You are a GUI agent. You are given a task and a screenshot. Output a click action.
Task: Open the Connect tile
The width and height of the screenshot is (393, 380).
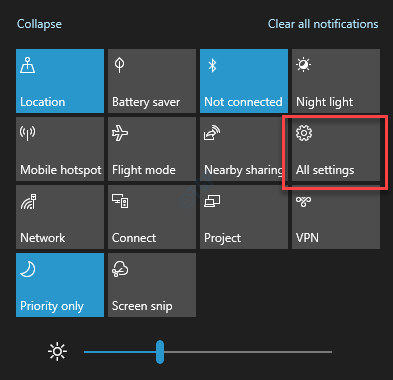click(152, 217)
